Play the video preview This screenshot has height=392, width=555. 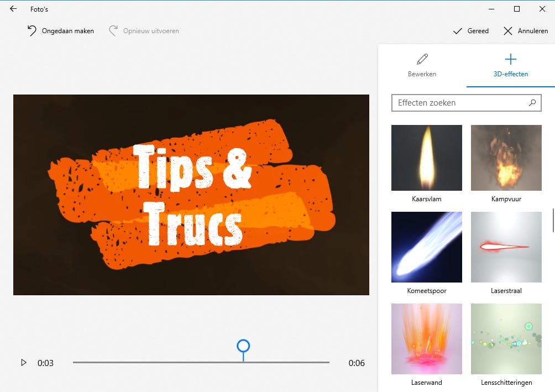coord(23,363)
